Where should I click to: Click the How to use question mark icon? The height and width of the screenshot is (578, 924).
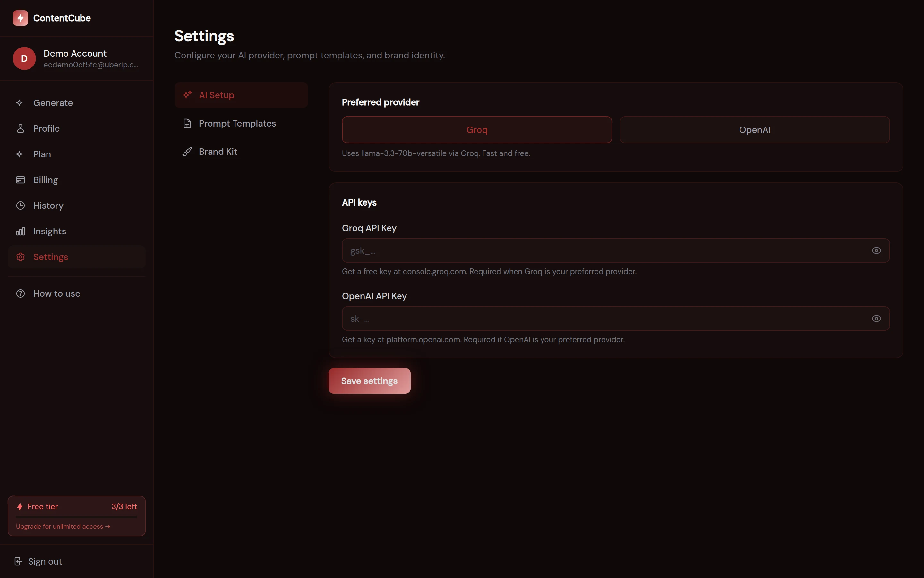click(x=20, y=293)
